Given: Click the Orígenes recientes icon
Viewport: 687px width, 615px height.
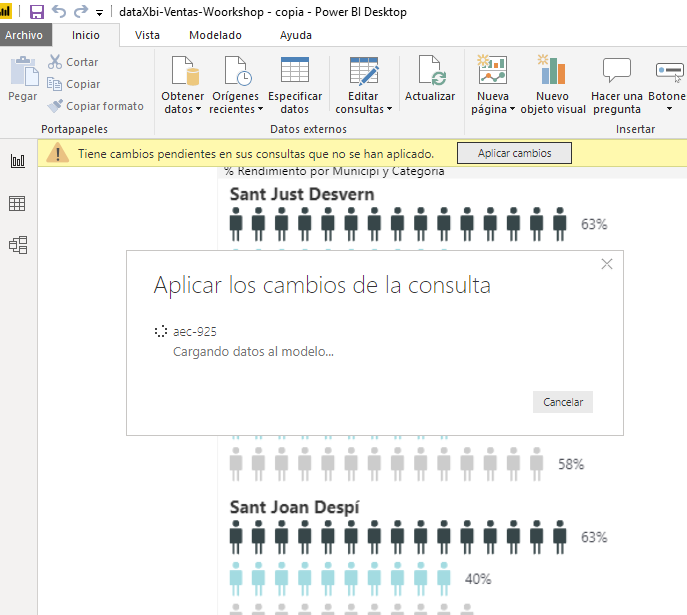Looking at the screenshot, I should (x=237, y=70).
